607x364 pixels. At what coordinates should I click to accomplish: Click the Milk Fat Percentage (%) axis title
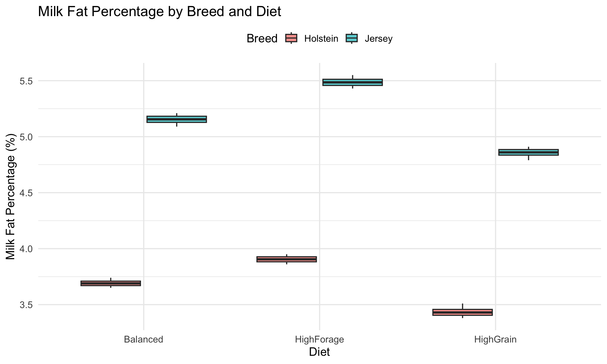(10, 197)
